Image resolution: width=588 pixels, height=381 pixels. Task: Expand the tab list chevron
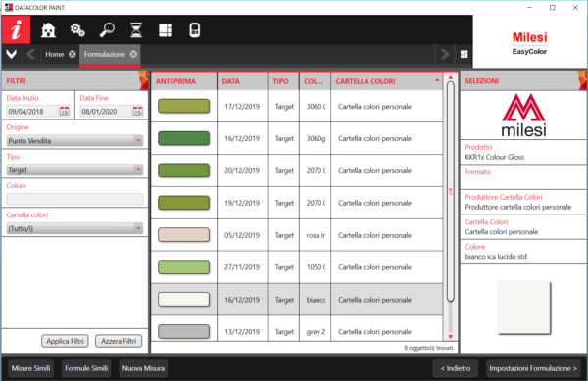point(11,54)
